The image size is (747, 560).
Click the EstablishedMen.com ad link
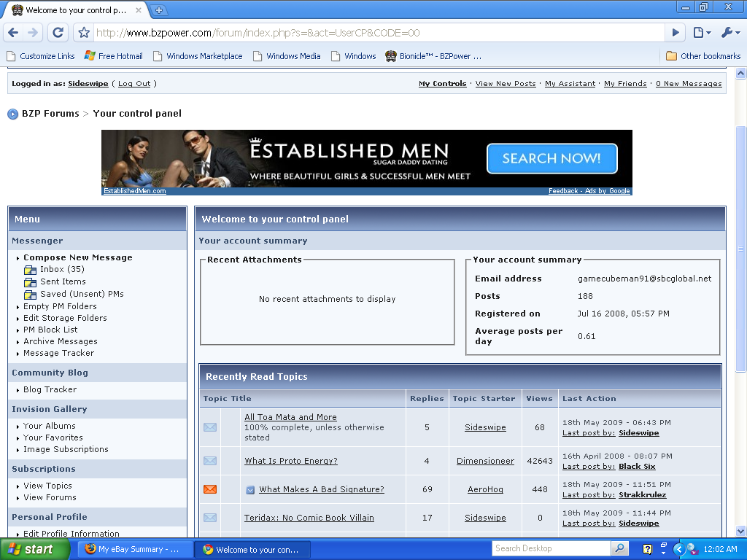(135, 191)
